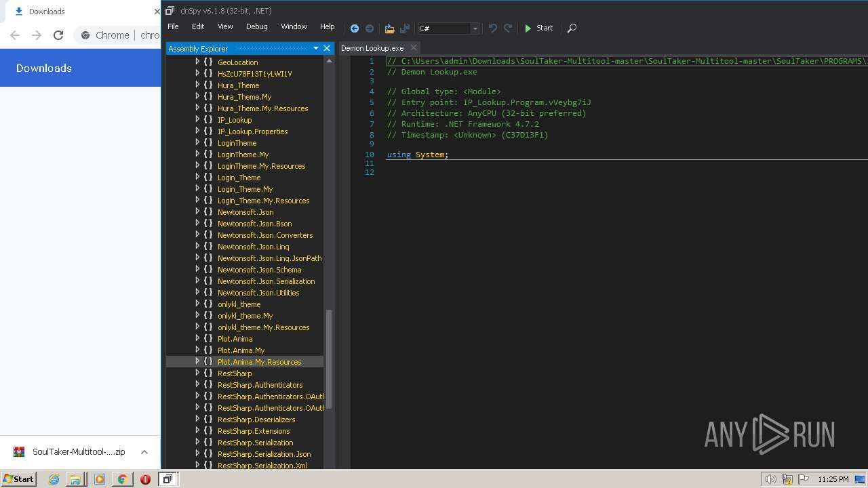Viewport: 868px width, 488px height.
Task: Select Plot.Anima.My.Resources in the tree
Action: (259, 362)
